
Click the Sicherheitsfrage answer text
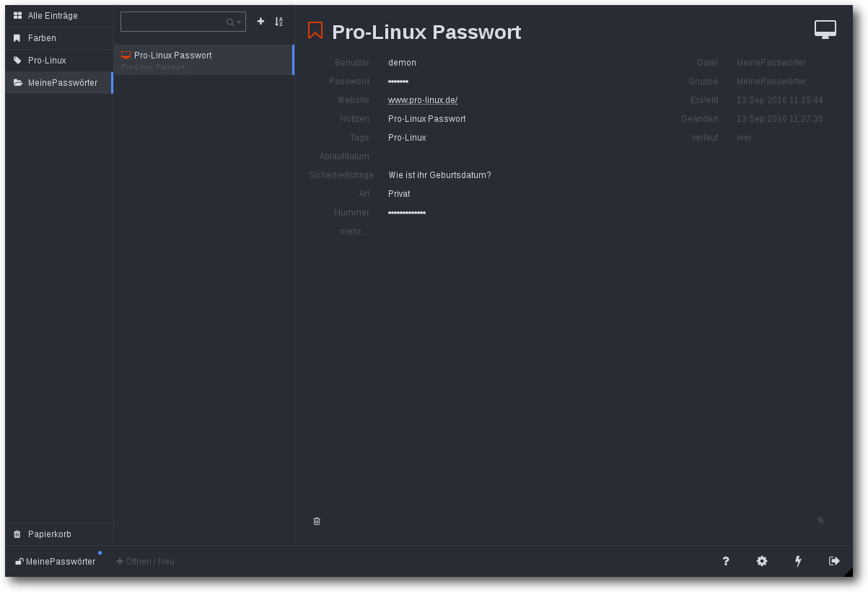pos(439,175)
